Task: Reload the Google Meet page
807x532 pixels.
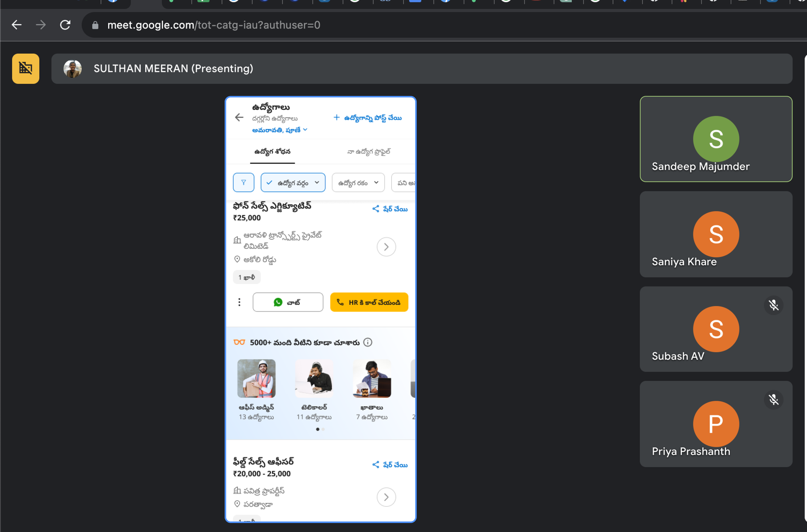Action: tap(65, 25)
